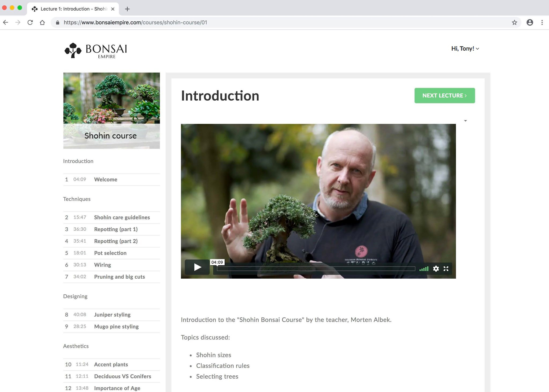Open Chrome three-dot menu
This screenshot has height=392, width=549.
coord(542,23)
